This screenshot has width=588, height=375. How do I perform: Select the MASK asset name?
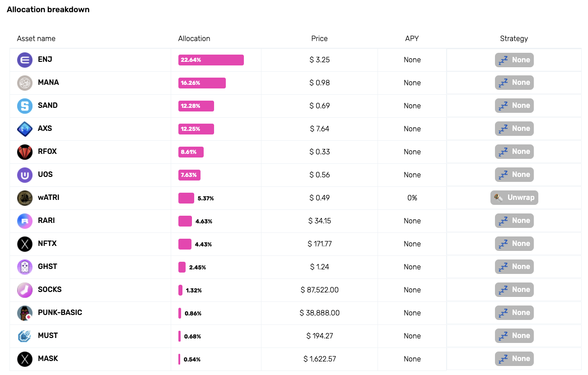[x=48, y=359]
